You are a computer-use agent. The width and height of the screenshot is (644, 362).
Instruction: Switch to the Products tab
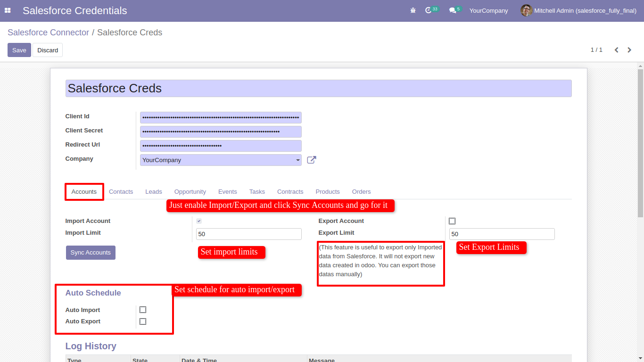[328, 192]
